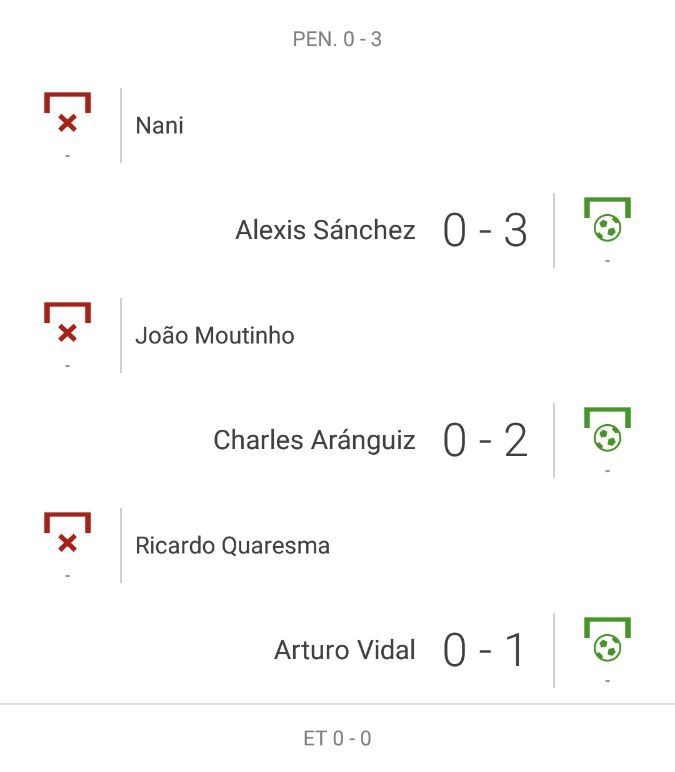Click the 0 - 3 penalty score
This screenshot has height=772, width=675.
485,232
